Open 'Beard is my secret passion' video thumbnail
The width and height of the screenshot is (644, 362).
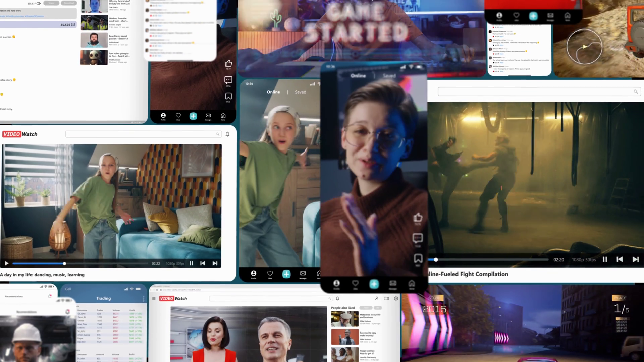(x=94, y=40)
